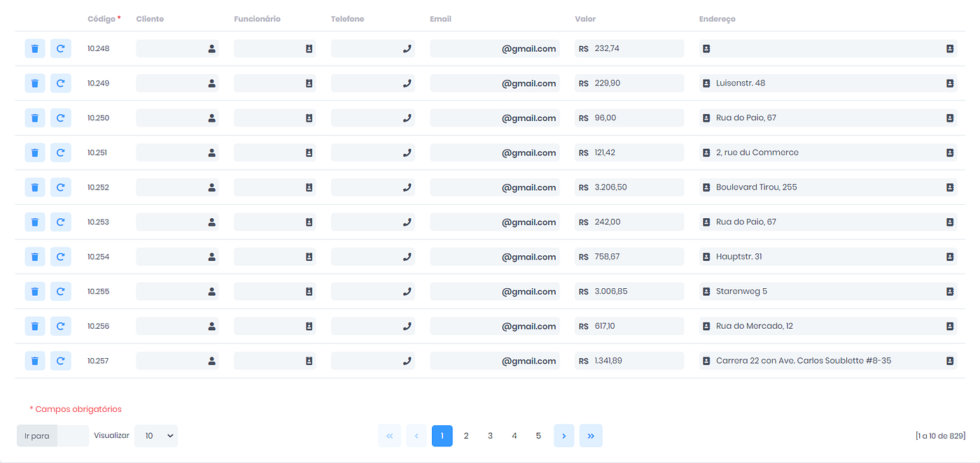Go to next page with right chevron
980x463 pixels.
tap(563, 435)
